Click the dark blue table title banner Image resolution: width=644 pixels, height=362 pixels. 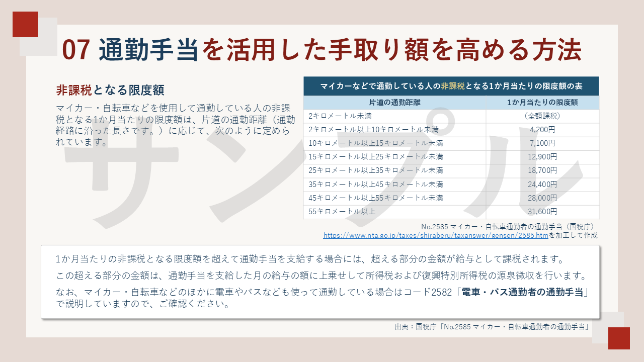(x=451, y=86)
